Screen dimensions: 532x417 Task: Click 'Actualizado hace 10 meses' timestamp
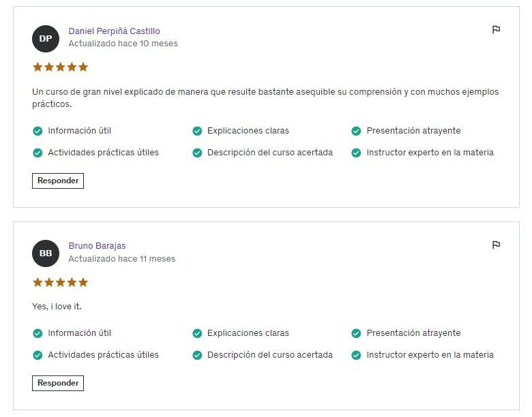pos(123,44)
